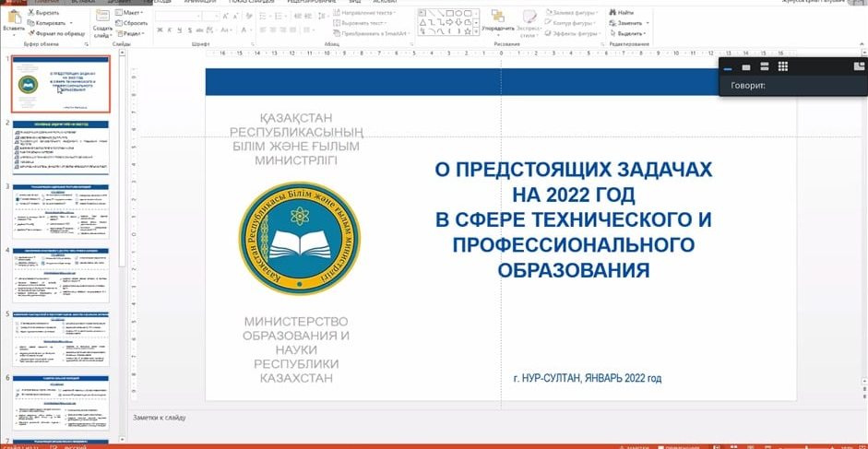Click the Экспресс-стили quick styles icon

529,16
